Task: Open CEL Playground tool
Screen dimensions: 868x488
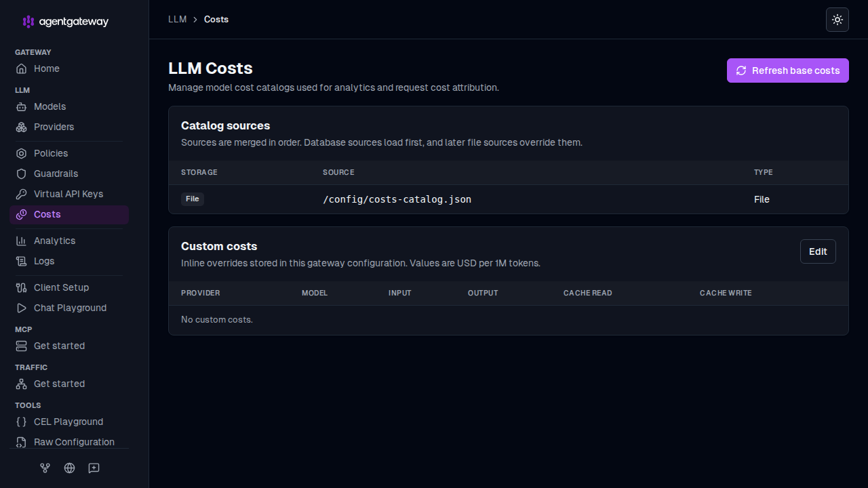Action: point(69,422)
